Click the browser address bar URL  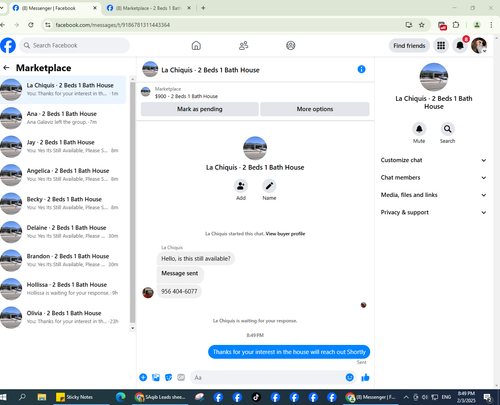click(113, 25)
